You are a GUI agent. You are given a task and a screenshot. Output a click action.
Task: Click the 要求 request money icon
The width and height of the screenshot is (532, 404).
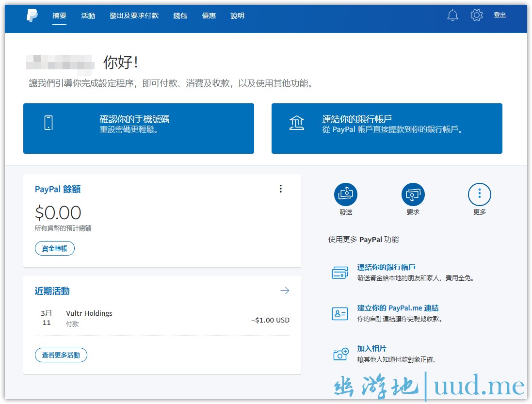[413, 195]
